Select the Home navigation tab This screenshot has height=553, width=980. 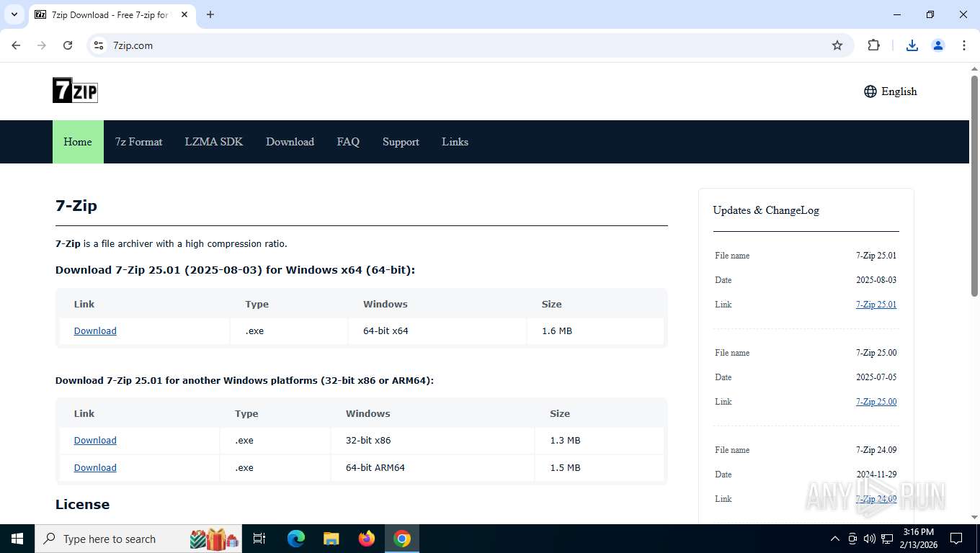pyautogui.click(x=78, y=142)
